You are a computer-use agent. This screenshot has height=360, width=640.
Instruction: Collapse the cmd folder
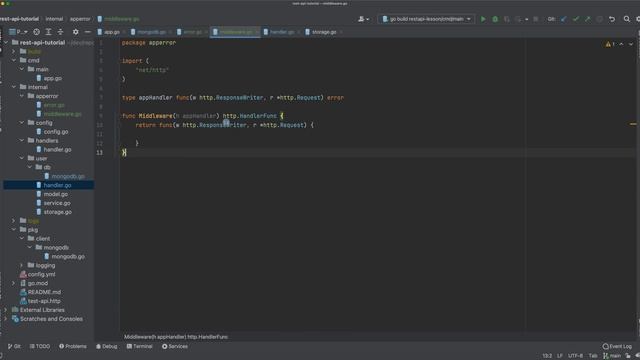14,60
